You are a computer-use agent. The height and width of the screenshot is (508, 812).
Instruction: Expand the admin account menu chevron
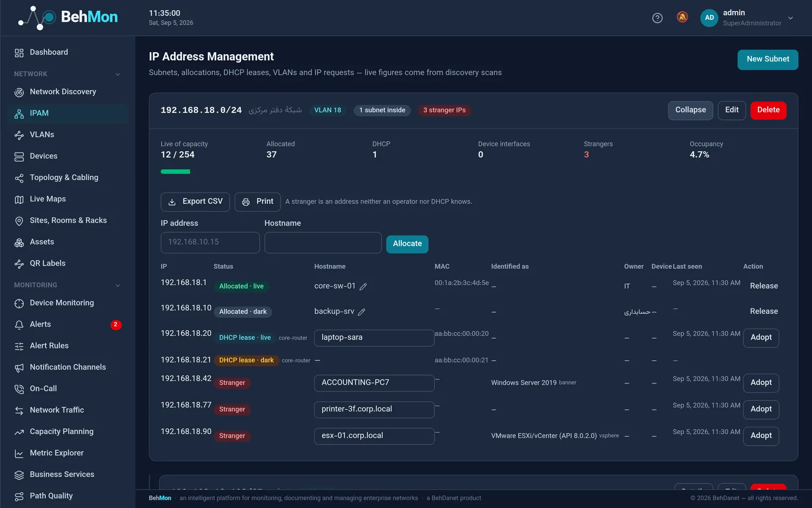[790, 18]
